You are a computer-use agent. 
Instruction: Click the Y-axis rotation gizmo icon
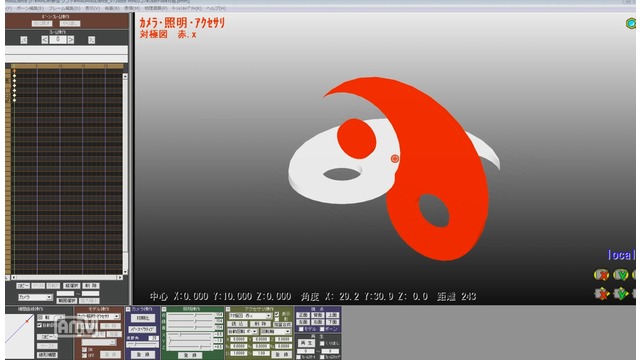(620, 275)
